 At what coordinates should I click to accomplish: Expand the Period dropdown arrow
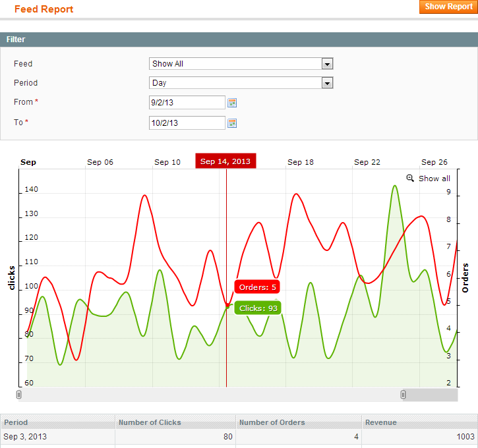pyautogui.click(x=327, y=83)
